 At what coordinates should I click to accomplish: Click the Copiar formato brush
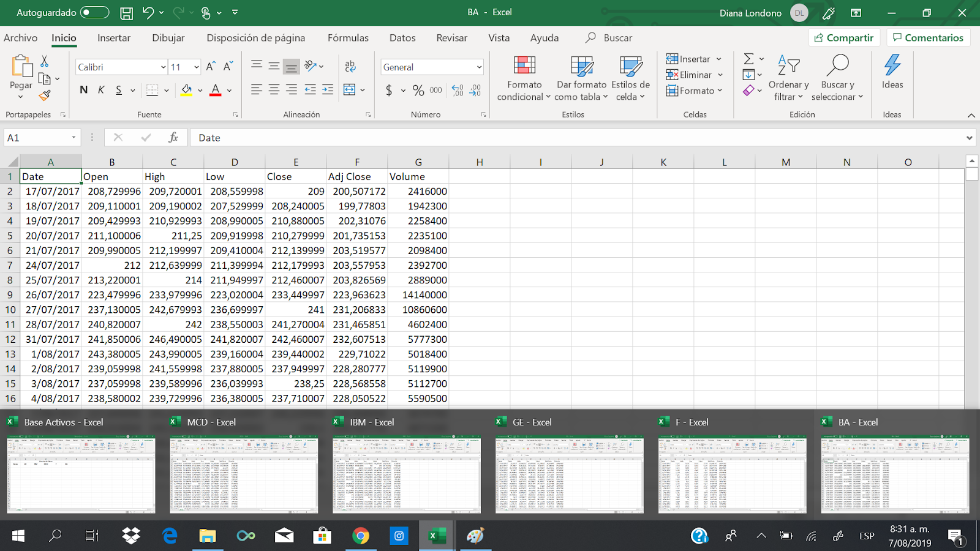pyautogui.click(x=45, y=95)
